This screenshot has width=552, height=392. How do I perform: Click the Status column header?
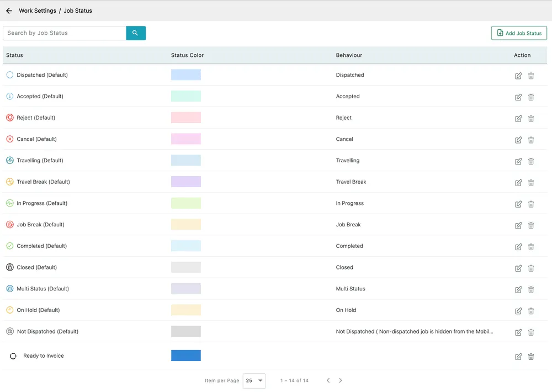click(x=14, y=55)
